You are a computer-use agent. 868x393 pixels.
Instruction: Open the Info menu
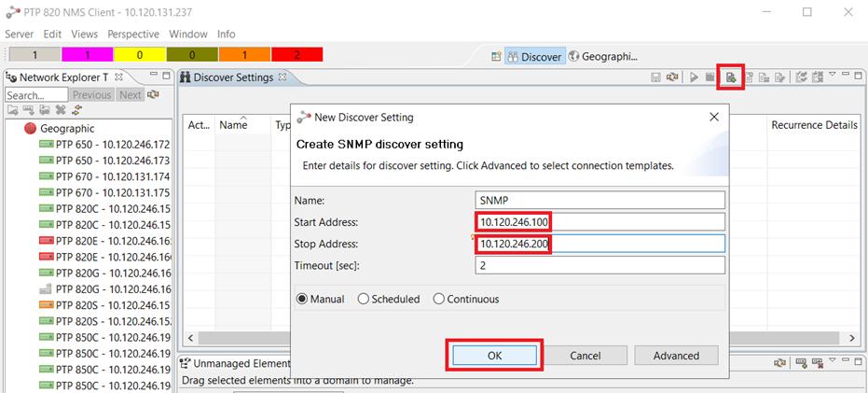[x=226, y=34]
